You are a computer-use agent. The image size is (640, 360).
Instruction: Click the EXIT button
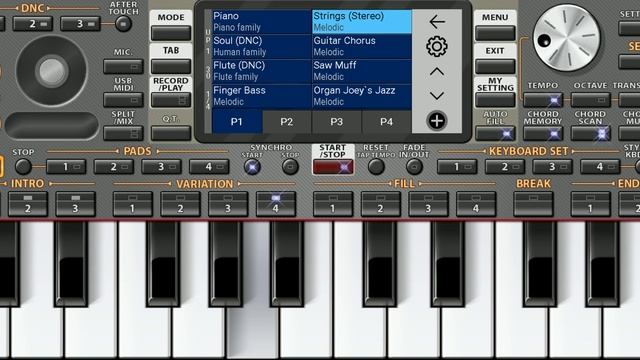click(495, 66)
